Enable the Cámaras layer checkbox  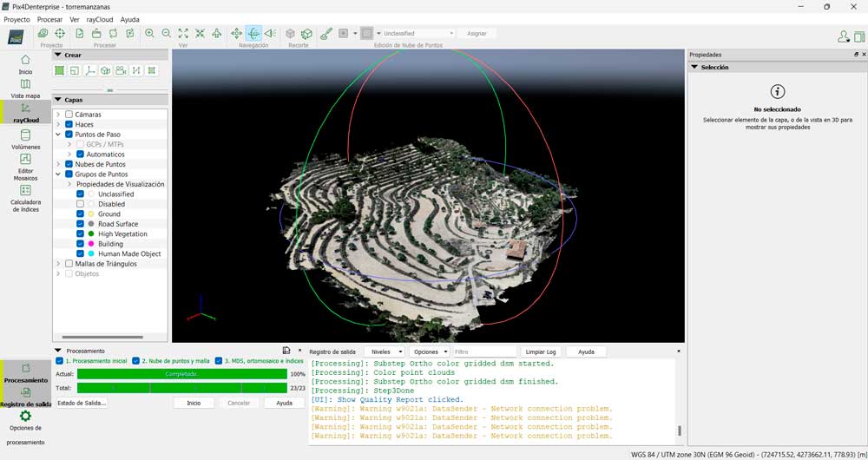click(69, 115)
